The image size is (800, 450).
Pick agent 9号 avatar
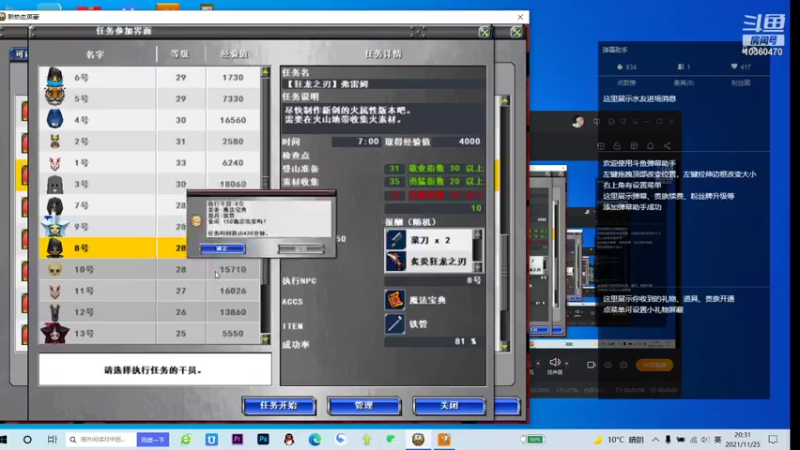(55, 227)
